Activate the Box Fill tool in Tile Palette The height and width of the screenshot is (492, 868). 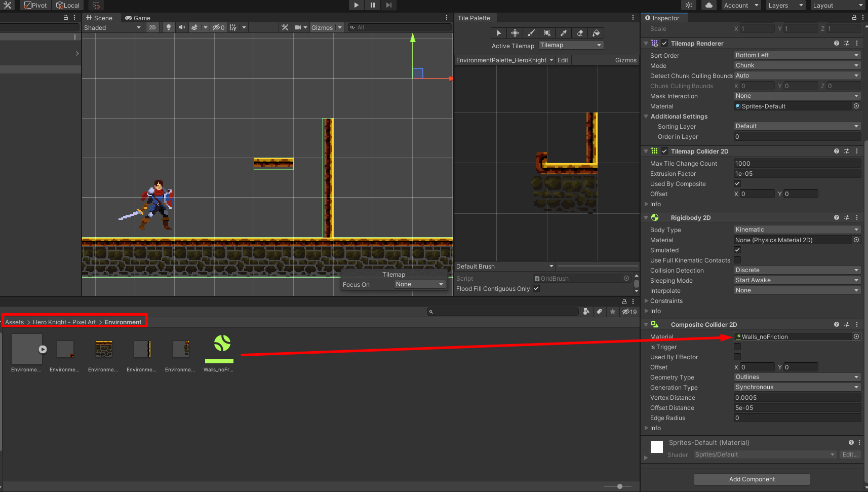tap(547, 33)
